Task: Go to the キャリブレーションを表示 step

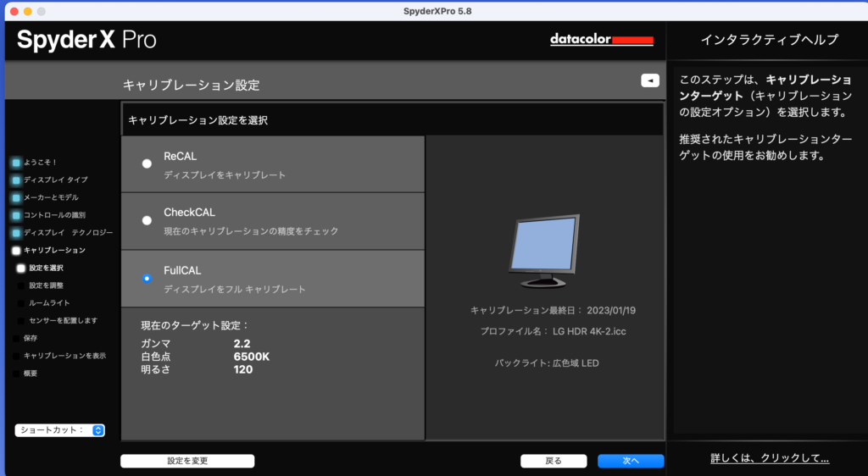Action: click(64, 356)
